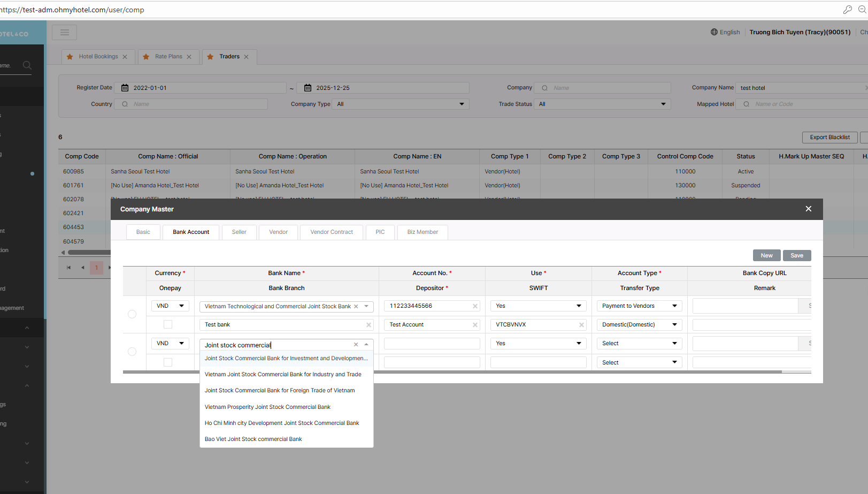Open the Domestic(Domestic) transfer type dropdown
Viewport: 868px width, 494px height.
[x=639, y=325]
